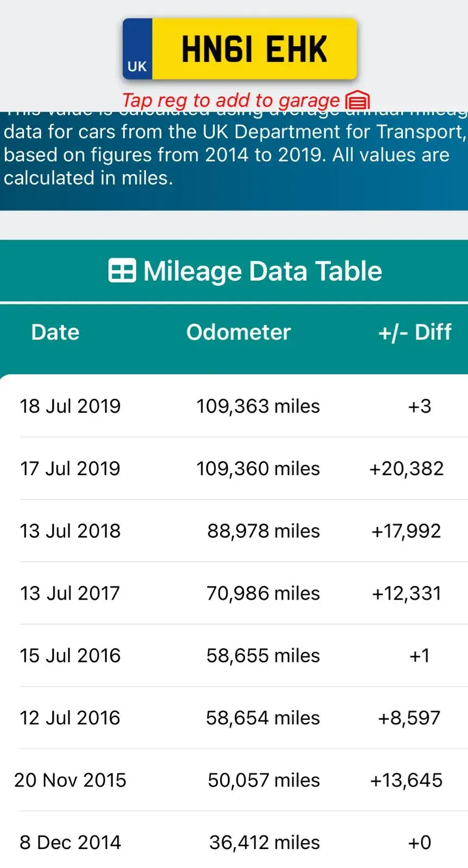The width and height of the screenshot is (468, 868).
Task: Tap the red garage icon
Action: (x=357, y=100)
